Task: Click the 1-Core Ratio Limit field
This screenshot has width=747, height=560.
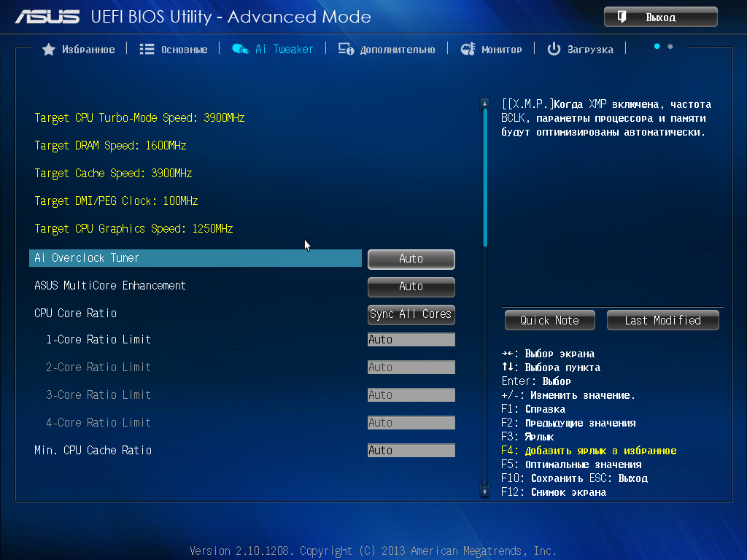Action: tap(411, 340)
